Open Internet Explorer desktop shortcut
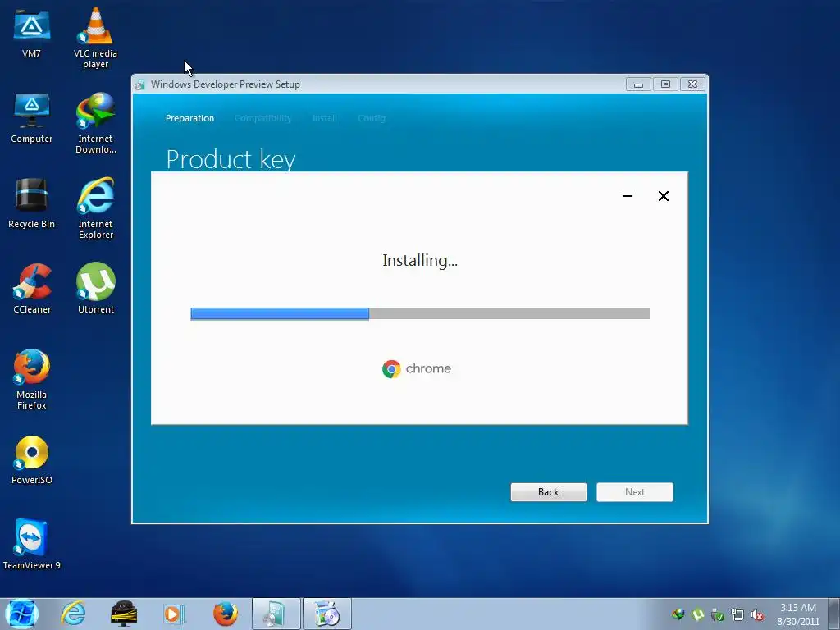 coord(95,208)
